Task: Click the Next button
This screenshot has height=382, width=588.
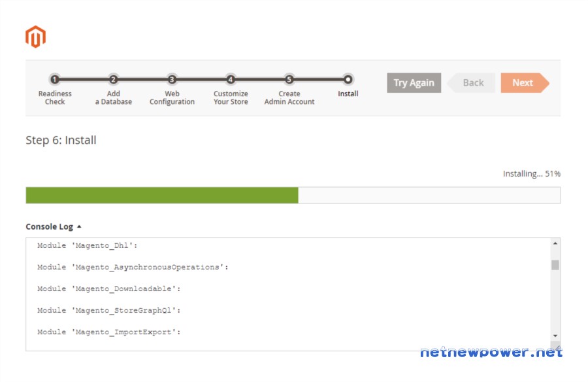Action: [525, 82]
